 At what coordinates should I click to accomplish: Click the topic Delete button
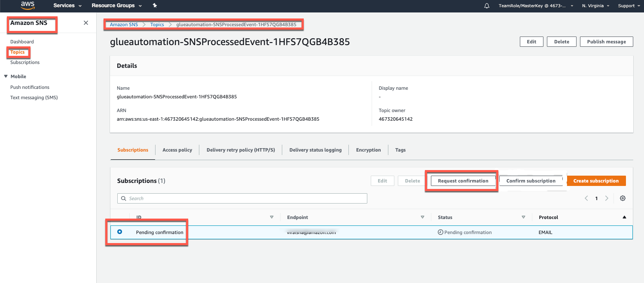click(562, 42)
